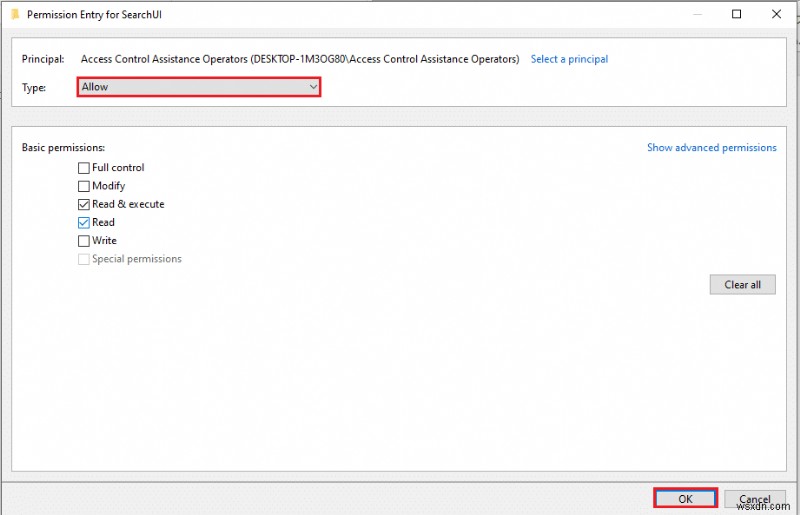Screen dimensions: 800x515
Task: Close the Permission Entry dialog
Action: (x=776, y=14)
